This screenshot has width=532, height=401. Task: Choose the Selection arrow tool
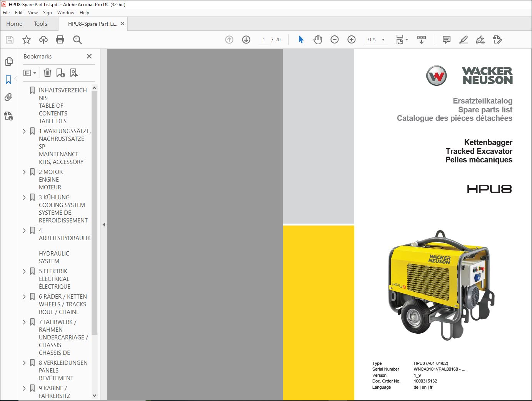301,40
